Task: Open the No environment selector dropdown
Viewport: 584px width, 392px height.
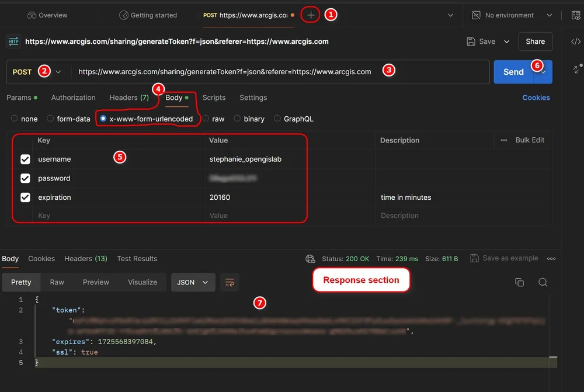Action: click(x=550, y=15)
